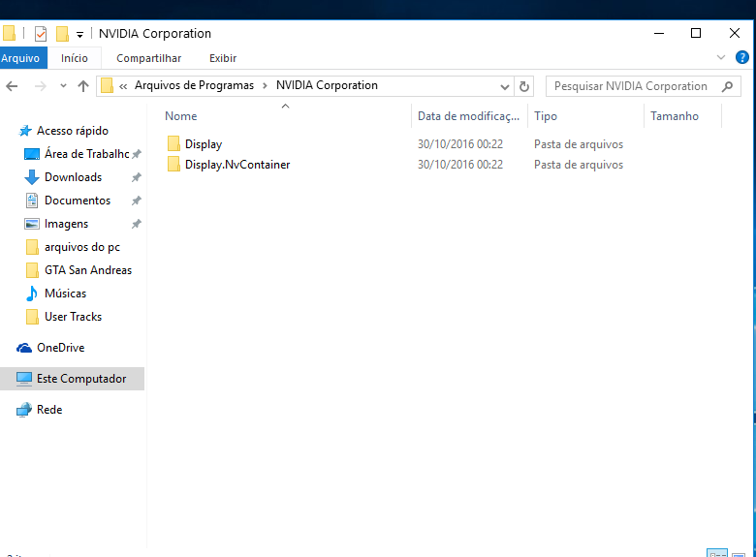Select the Display folder
Image resolution: width=756 pixels, height=557 pixels.
[204, 144]
